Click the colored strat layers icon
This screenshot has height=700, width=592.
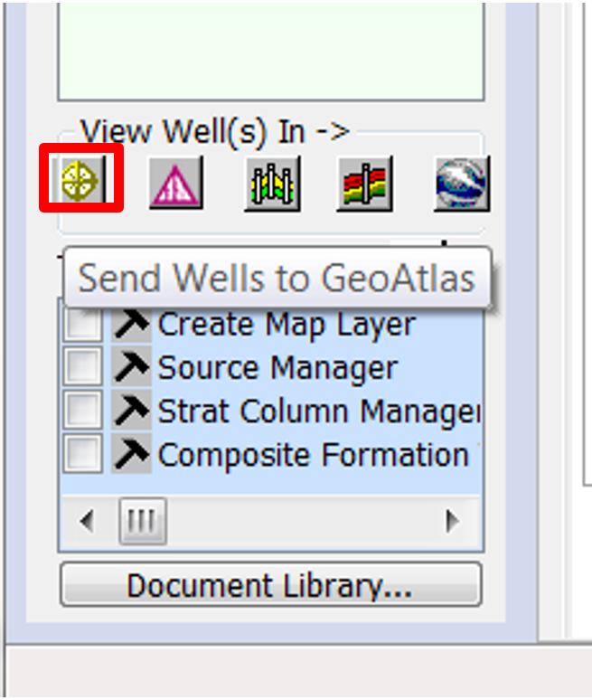point(365,183)
